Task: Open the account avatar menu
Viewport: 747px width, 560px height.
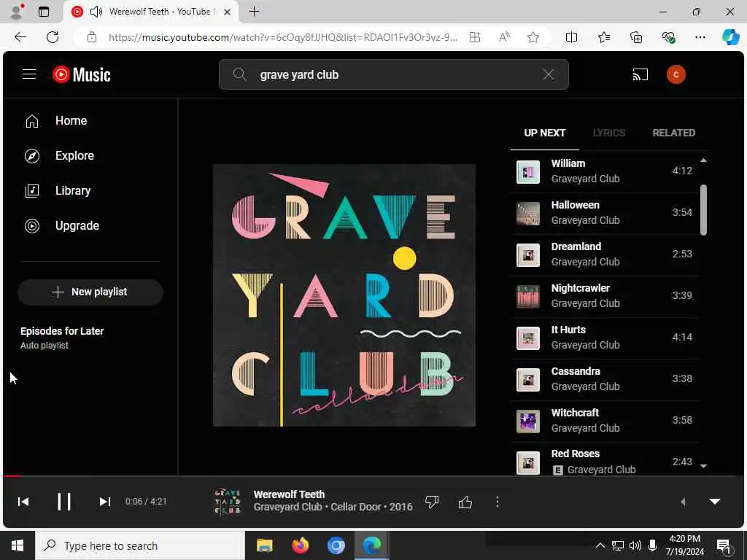Action: (x=676, y=75)
